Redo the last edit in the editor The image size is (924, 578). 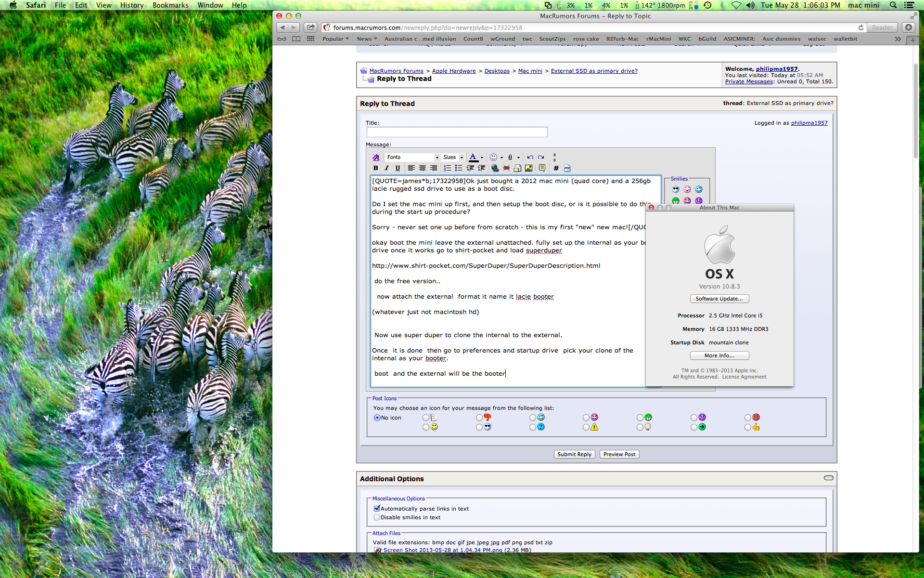pyautogui.click(x=541, y=157)
